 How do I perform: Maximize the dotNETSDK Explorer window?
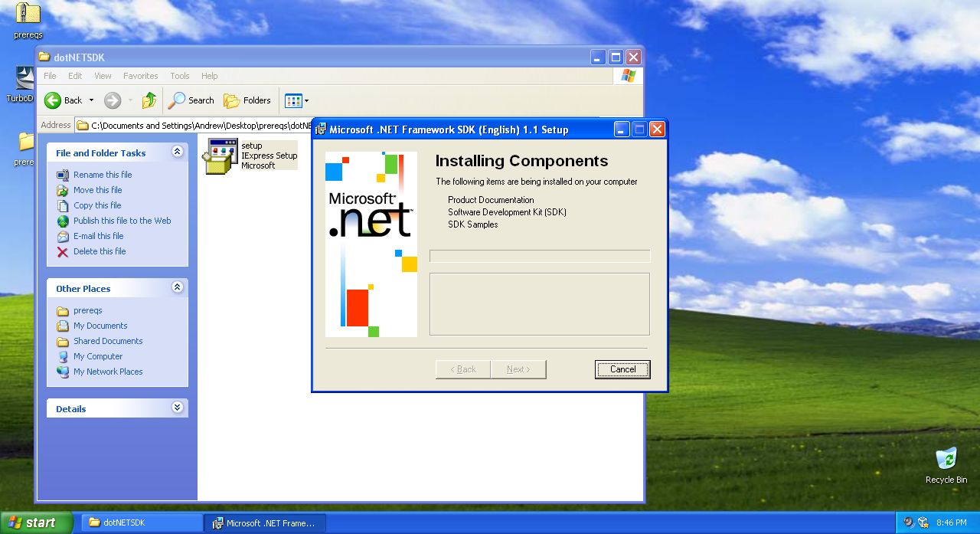[616, 57]
